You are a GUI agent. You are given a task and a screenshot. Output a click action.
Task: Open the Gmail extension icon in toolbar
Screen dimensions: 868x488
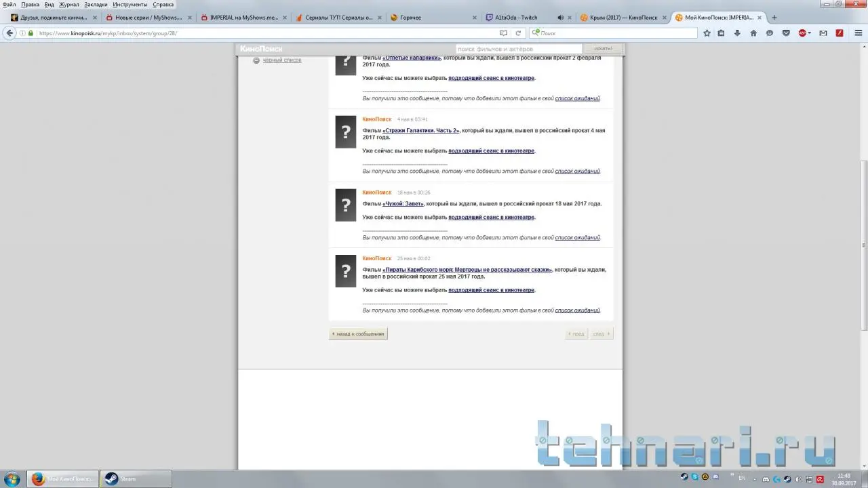(x=823, y=33)
